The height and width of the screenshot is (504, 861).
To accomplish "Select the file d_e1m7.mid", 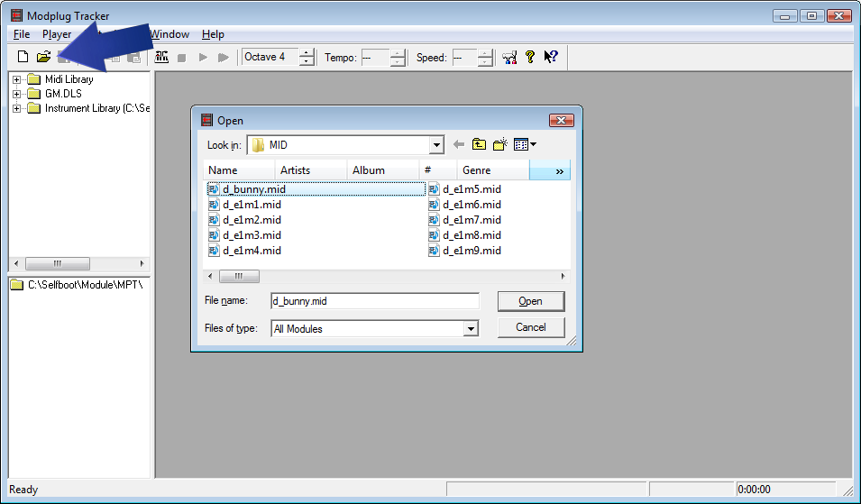I will [x=464, y=220].
